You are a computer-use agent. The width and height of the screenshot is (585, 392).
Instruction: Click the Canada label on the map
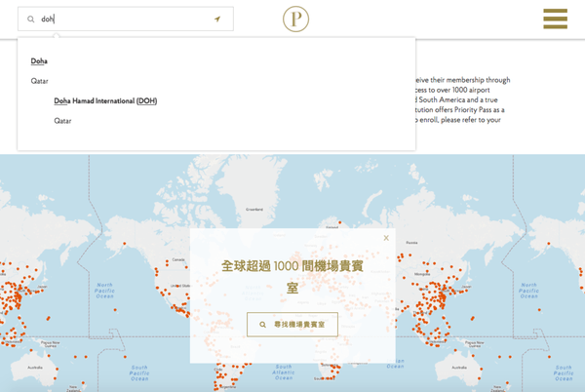coord(178,259)
